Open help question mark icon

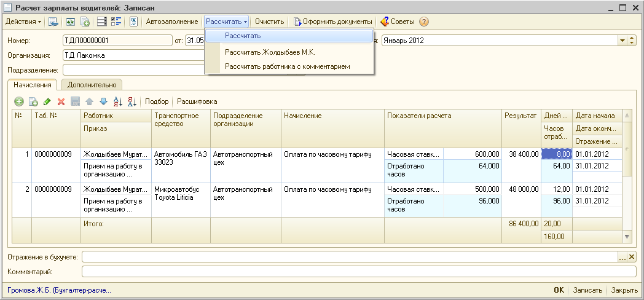424,22
